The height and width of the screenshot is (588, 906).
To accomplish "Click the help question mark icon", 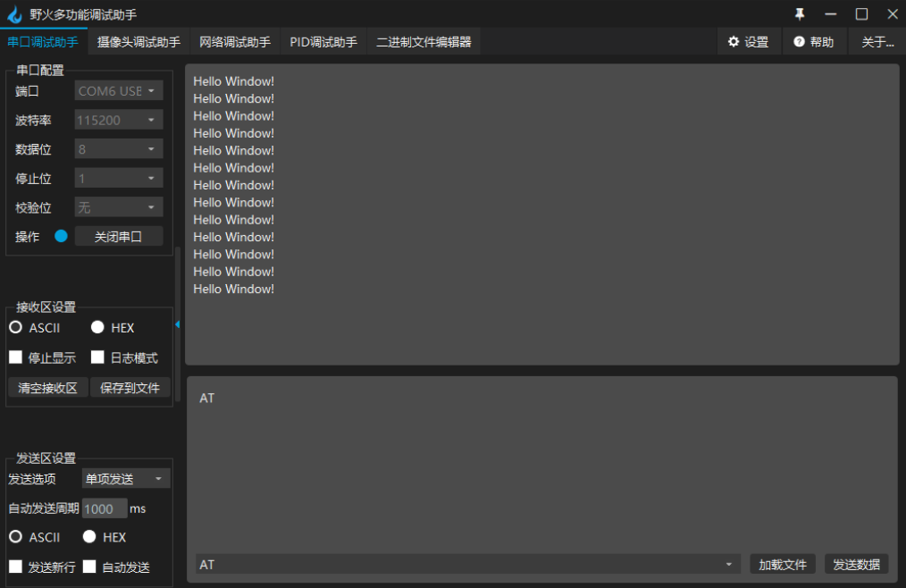I will click(x=799, y=42).
